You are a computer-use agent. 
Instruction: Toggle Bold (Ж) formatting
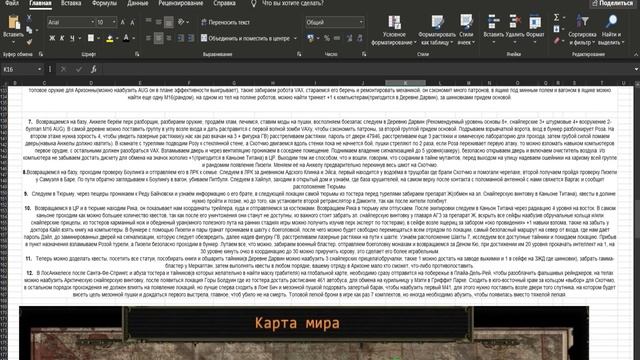[x=52, y=38]
